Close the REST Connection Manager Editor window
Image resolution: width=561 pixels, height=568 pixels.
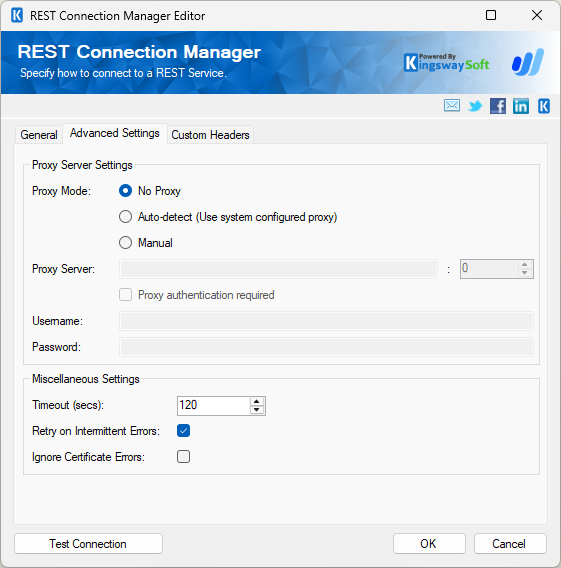coord(537,15)
